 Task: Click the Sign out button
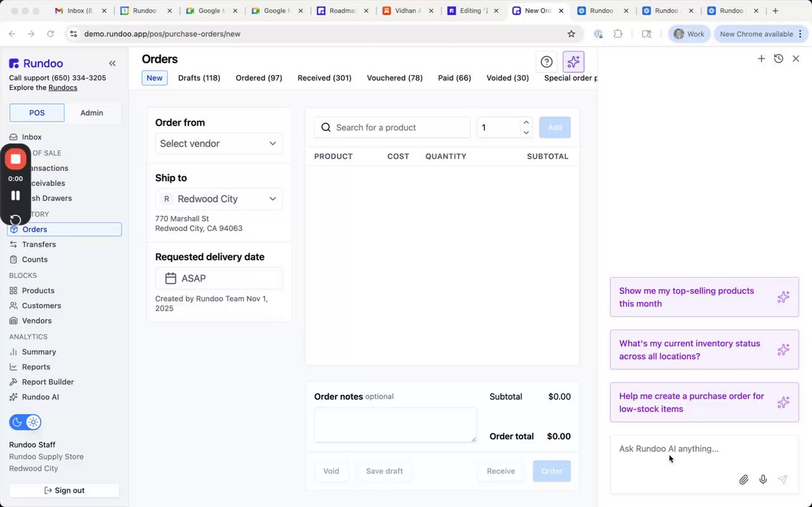pos(65,491)
